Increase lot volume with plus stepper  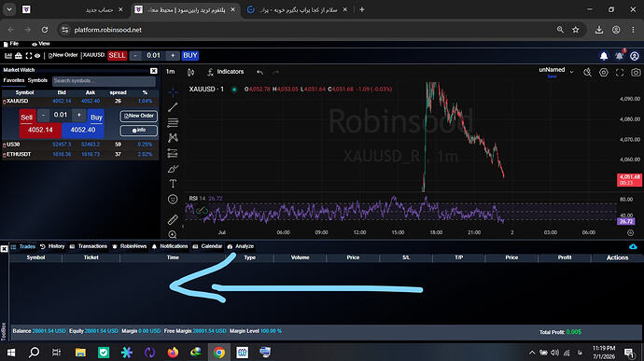[78, 115]
